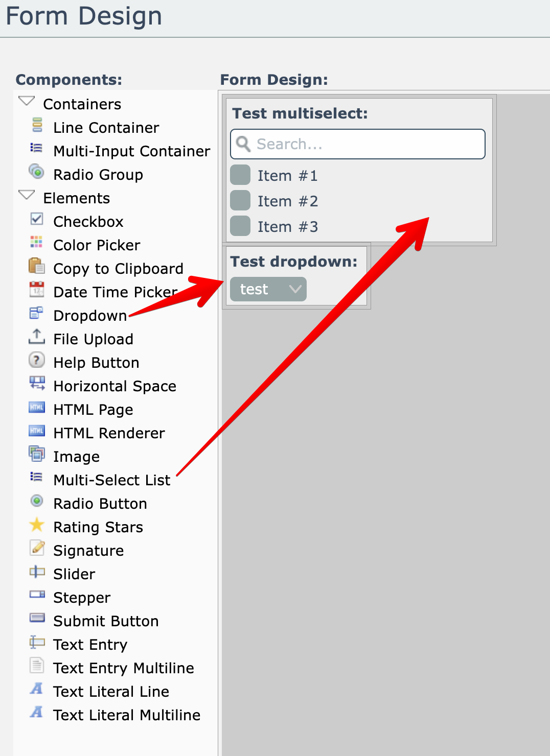The height and width of the screenshot is (756, 550).
Task: Select the Image component icon
Action: (x=36, y=454)
